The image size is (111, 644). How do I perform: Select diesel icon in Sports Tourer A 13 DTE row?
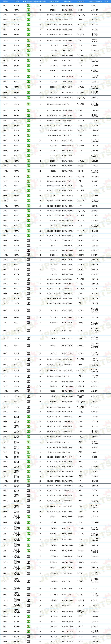click(x=28, y=556)
